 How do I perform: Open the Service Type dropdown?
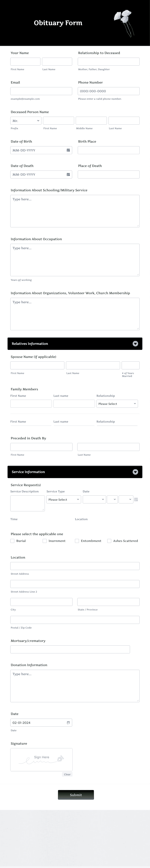[x=63, y=499]
